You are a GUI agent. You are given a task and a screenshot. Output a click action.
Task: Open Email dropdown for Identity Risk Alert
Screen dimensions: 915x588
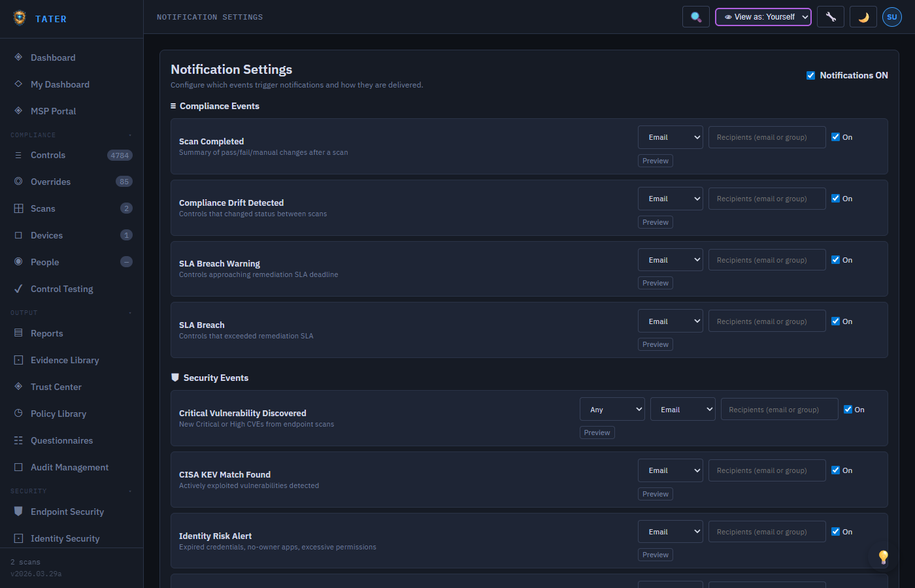click(x=671, y=532)
